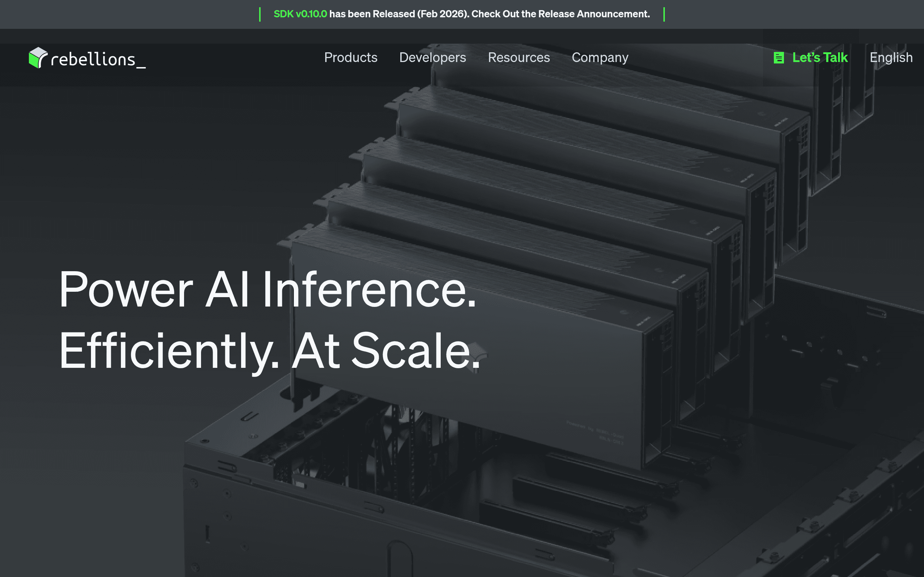Click the green document icon beside Let's Talk
This screenshot has height=577, width=924.
point(779,58)
